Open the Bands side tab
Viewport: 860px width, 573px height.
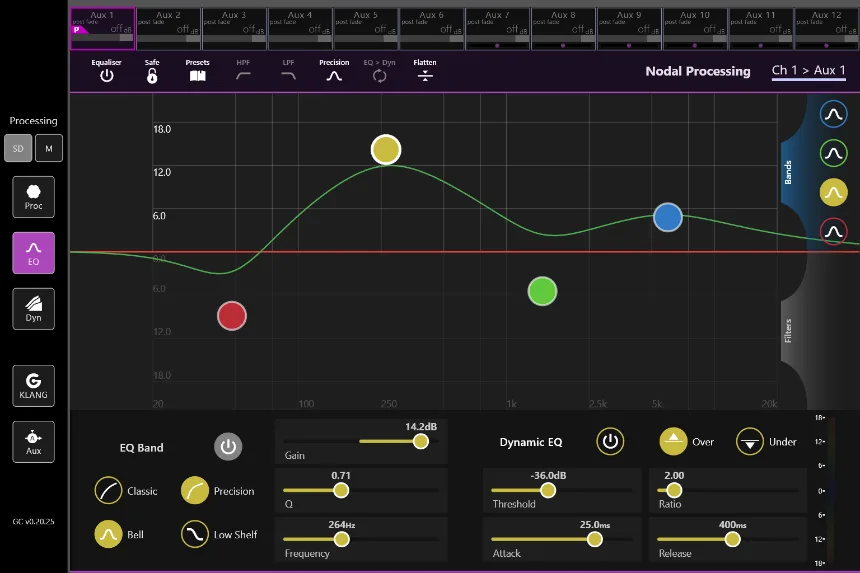pos(788,172)
